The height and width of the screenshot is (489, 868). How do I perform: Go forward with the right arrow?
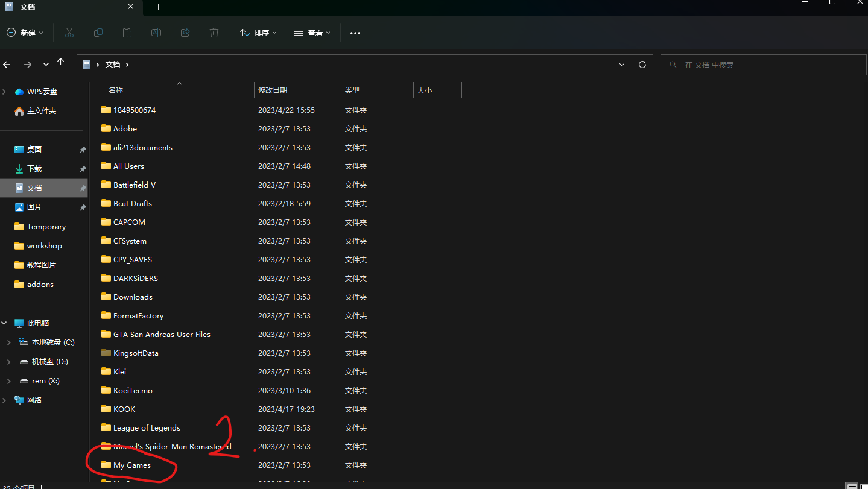point(28,65)
